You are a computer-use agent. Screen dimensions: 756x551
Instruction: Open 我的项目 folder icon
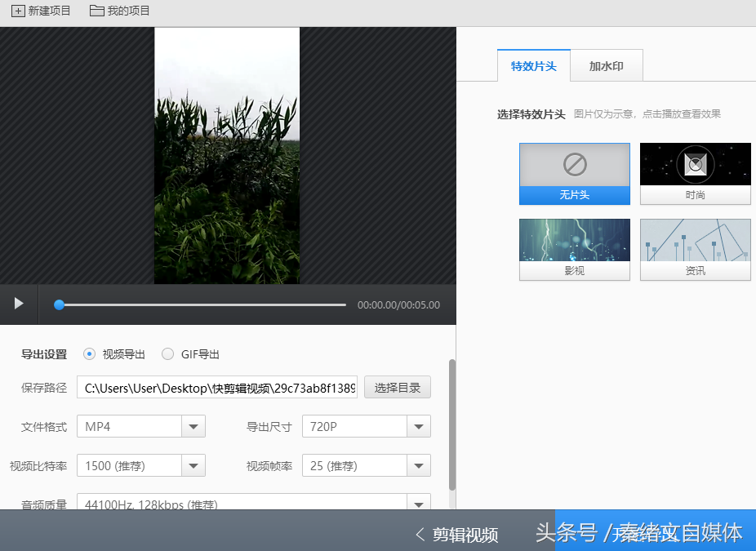point(96,11)
